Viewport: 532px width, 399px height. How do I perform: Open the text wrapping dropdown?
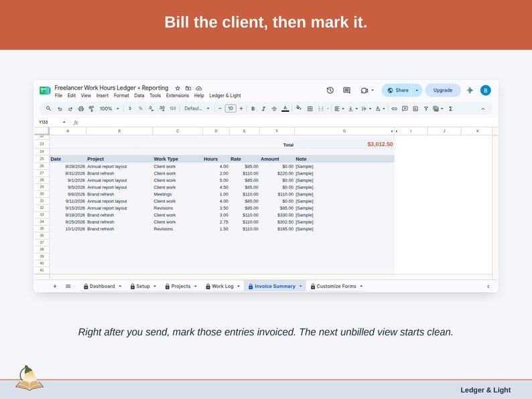pyautogui.click(x=367, y=109)
